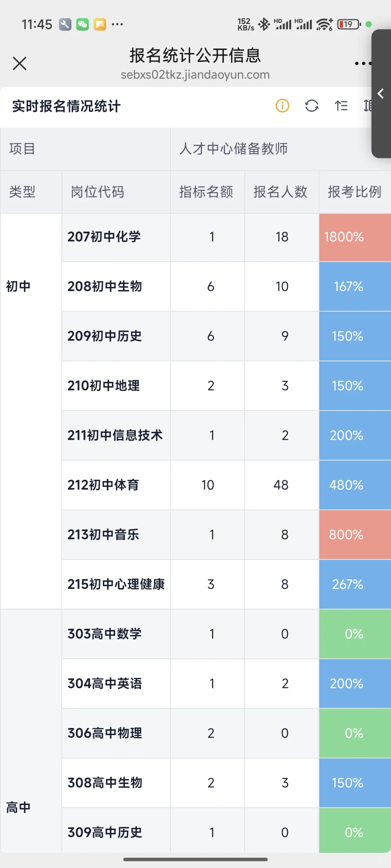
Task: Tap the wrench icon in status bar
Action: pos(65,25)
